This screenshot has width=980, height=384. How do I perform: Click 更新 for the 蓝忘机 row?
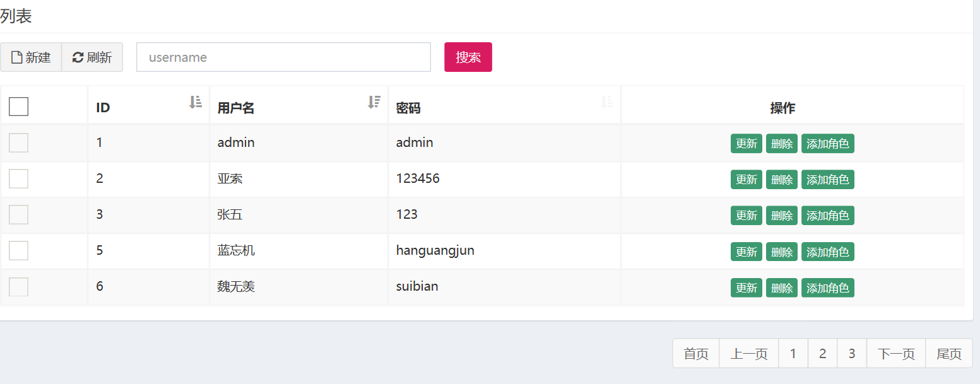click(x=747, y=252)
